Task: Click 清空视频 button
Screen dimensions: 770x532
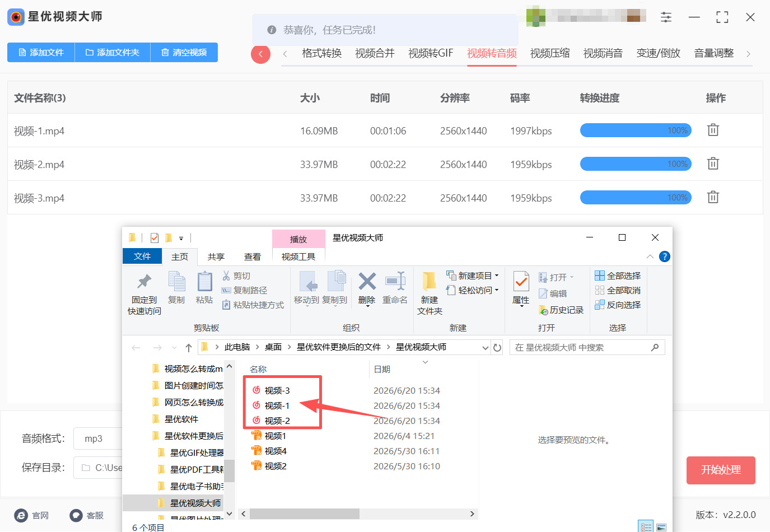Action: pos(184,52)
